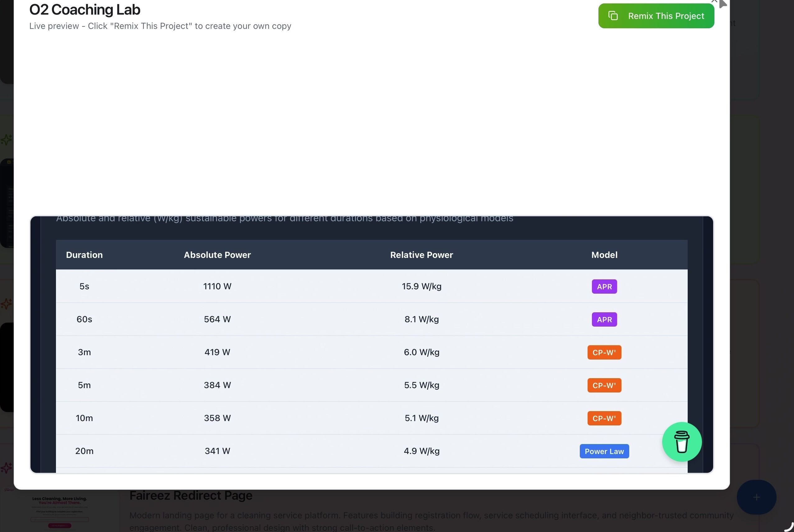Viewport: 794px width, 532px height.
Task: Click the Relative Power column header
Action: click(421, 255)
